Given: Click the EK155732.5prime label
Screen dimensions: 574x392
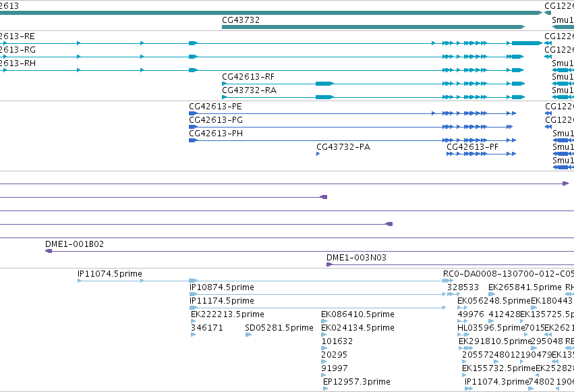Looking at the screenshot, I should point(498,368).
